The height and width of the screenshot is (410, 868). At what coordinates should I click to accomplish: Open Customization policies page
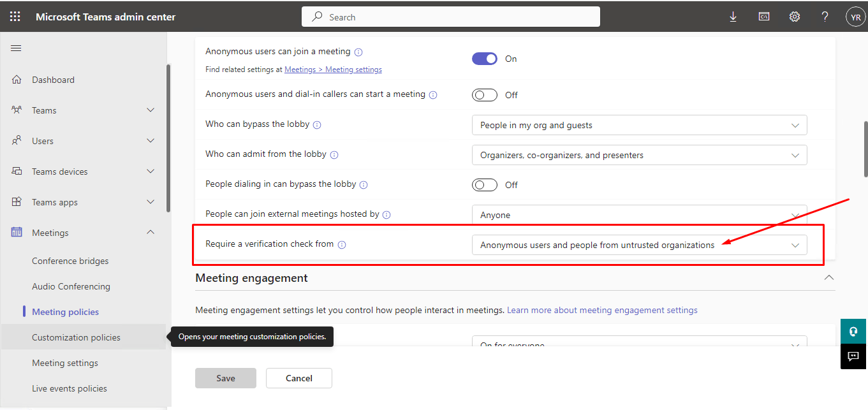[x=76, y=337]
